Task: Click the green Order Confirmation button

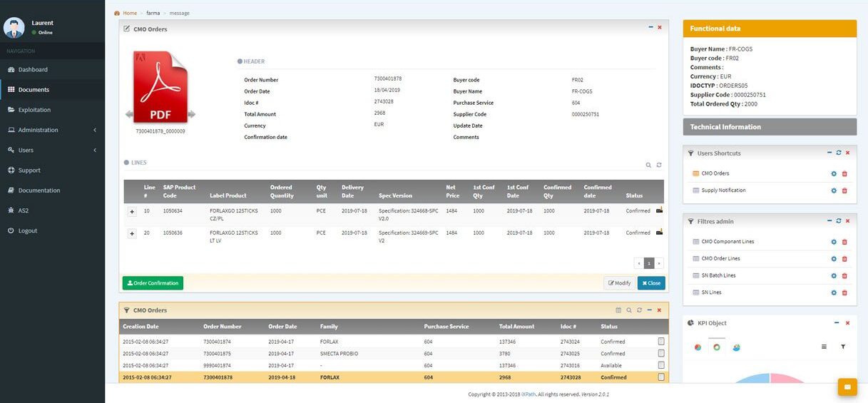Action: 153,283
